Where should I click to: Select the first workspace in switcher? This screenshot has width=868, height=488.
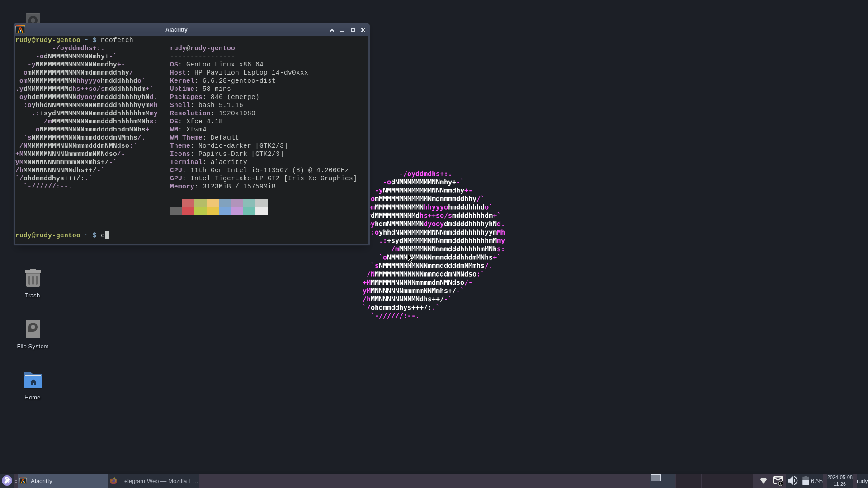click(x=663, y=481)
